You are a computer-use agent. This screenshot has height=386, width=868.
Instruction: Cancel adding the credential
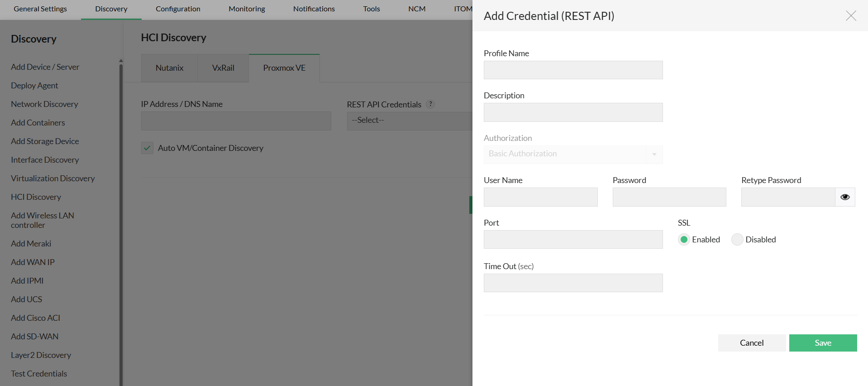(751, 343)
